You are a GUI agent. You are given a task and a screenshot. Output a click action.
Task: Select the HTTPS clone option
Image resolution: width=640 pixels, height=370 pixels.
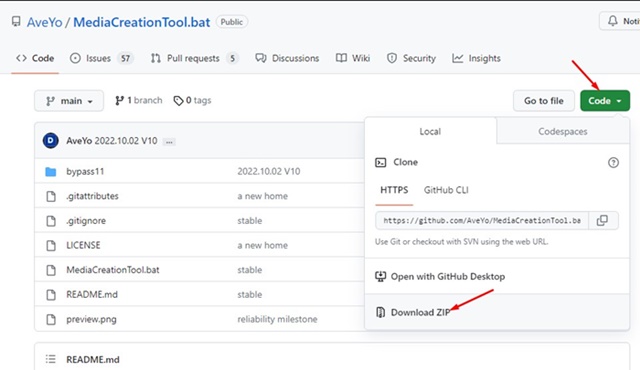[x=394, y=190]
